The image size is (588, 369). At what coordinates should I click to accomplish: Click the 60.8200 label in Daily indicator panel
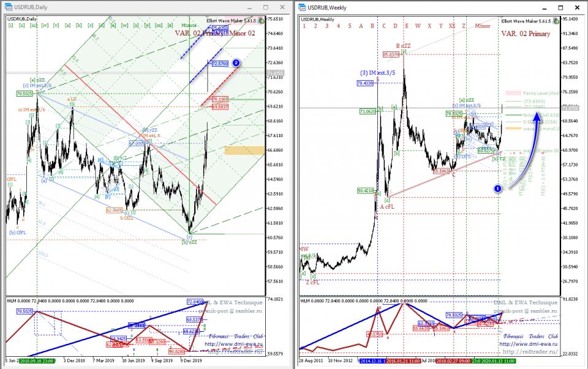(x=176, y=351)
